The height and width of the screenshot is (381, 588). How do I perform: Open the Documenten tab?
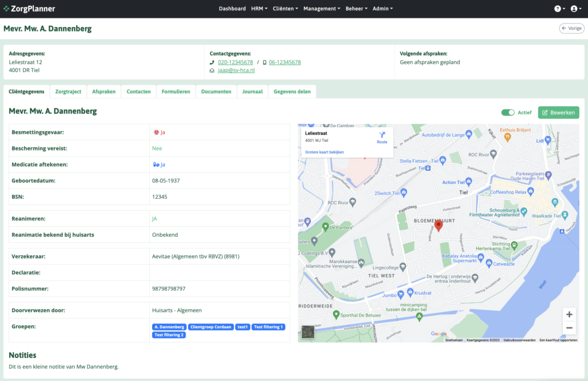pos(216,91)
